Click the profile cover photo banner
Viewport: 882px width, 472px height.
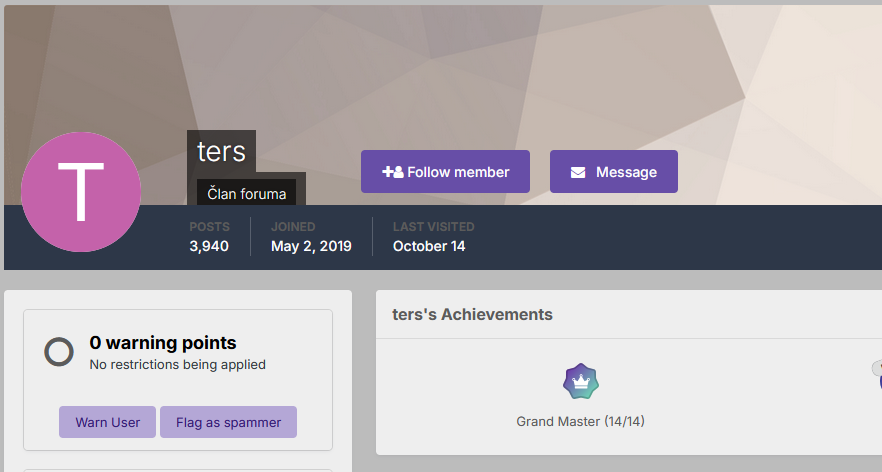[x=560, y=70]
